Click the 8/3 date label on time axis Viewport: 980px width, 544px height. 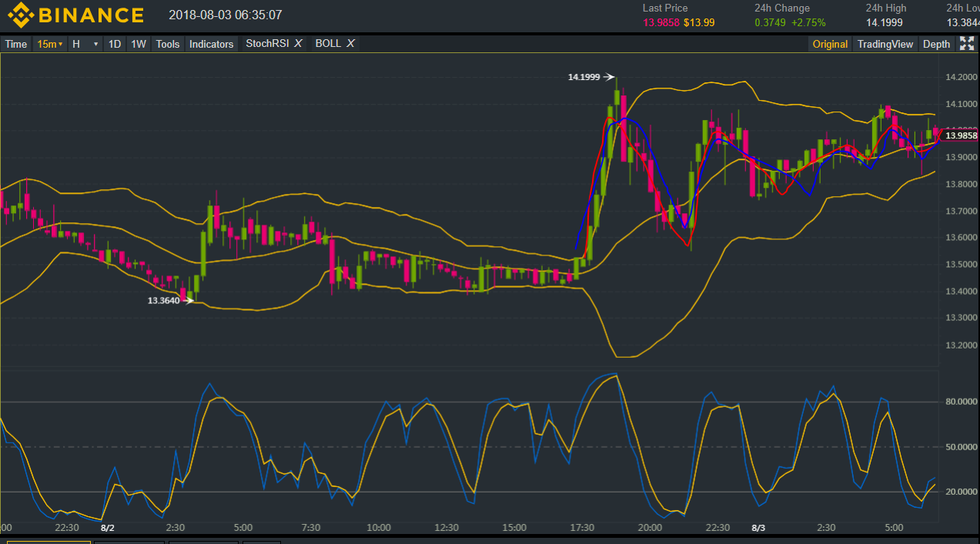click(x=758, y=528)
